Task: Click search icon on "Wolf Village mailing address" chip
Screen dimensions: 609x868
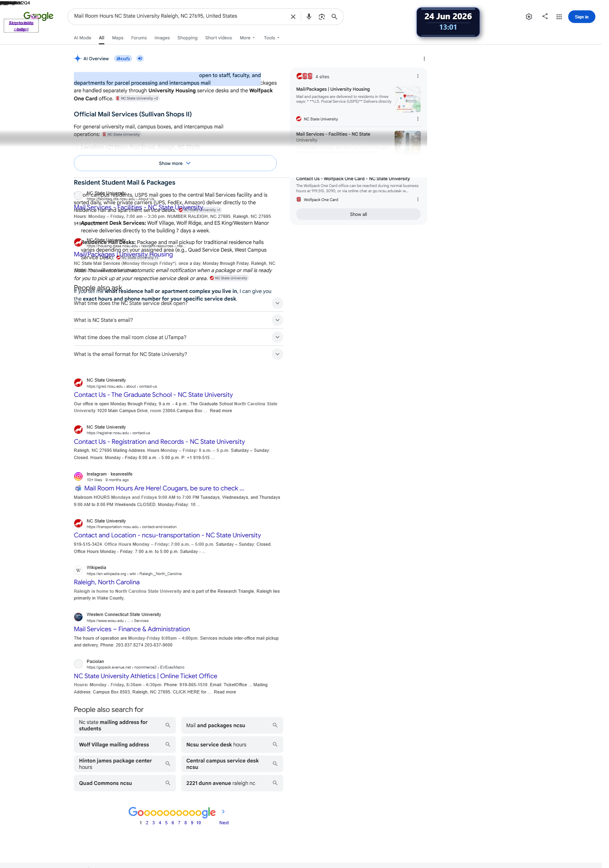Action: point(168,744)
